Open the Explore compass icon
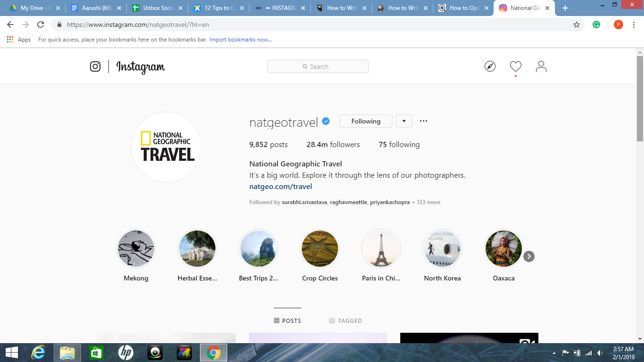The height and width of the screenshot is (362, 644). pos(490,66)
